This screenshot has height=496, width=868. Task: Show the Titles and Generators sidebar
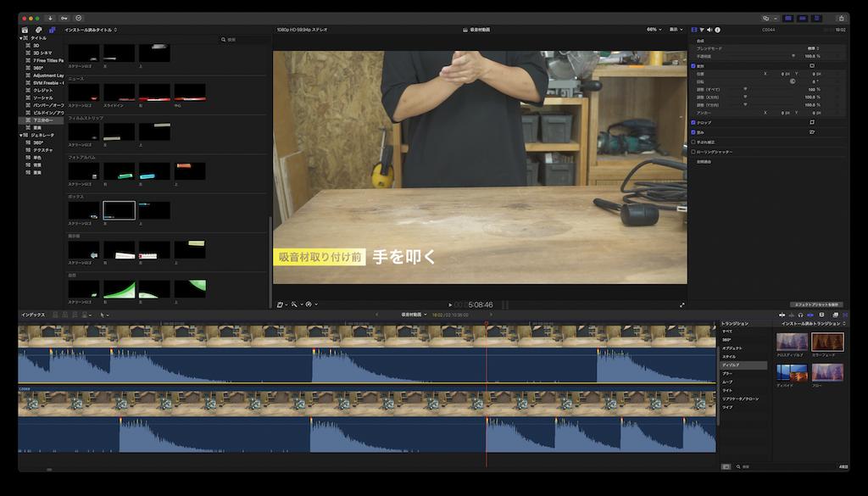point(52,30)
